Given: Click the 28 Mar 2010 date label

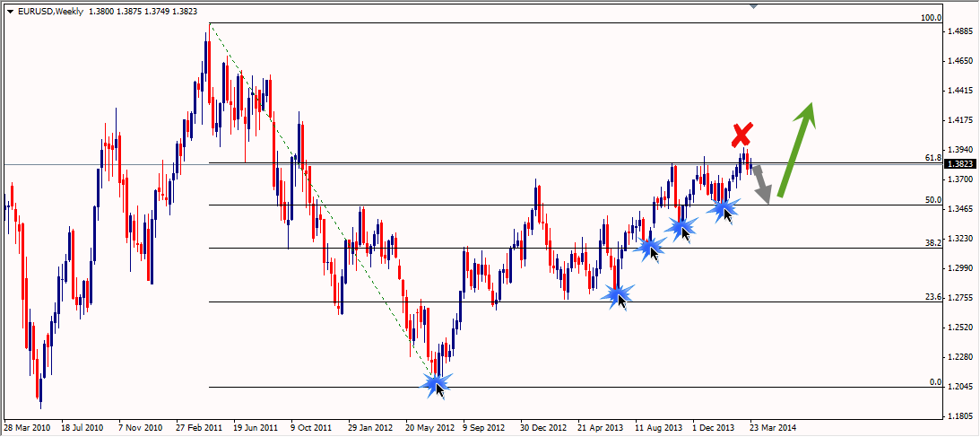Looking at the screenshot, I should tap(28, 427).
